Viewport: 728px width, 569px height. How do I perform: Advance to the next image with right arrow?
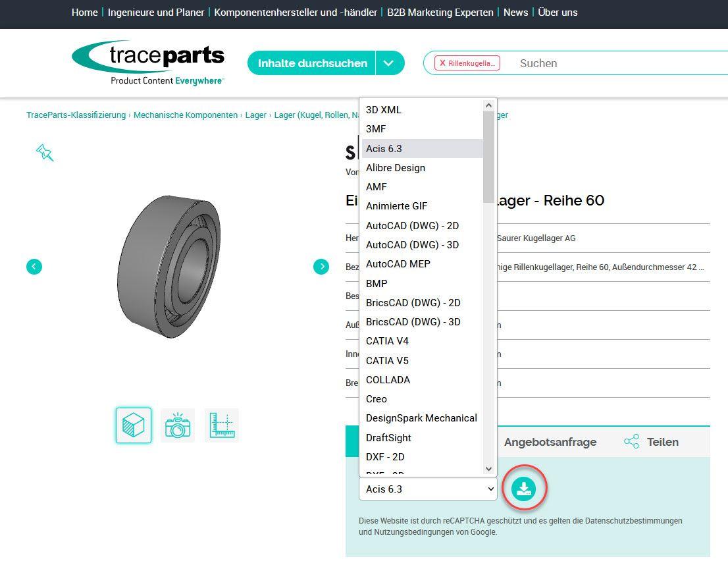pos(321,266)
